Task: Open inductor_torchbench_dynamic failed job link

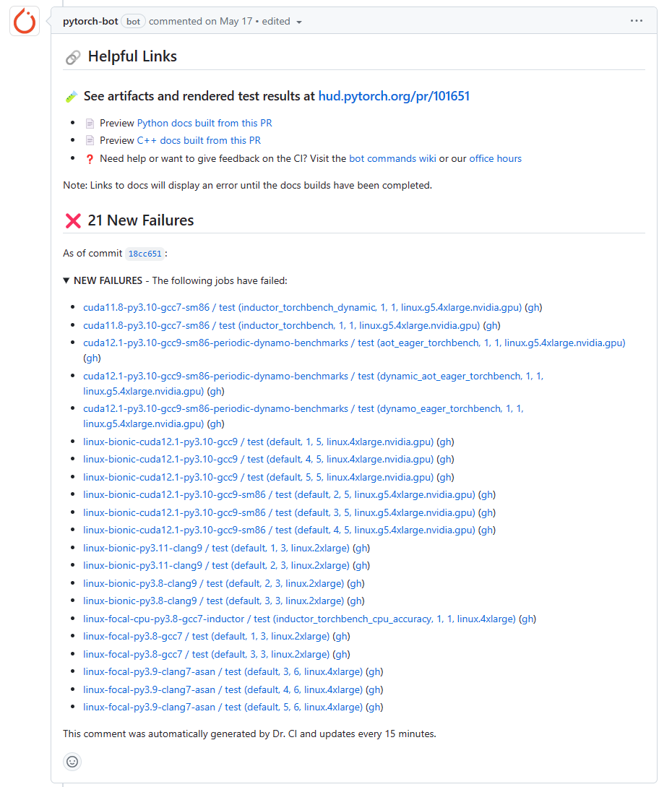Action: pyautogui.click(x=302, y=307)
